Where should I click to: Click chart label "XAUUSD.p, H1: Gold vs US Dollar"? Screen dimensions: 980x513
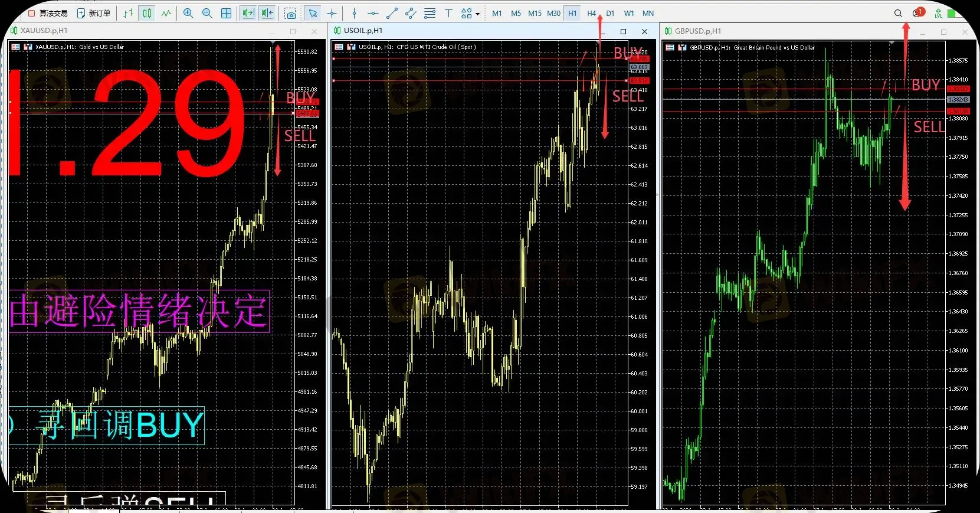point(80,47)
